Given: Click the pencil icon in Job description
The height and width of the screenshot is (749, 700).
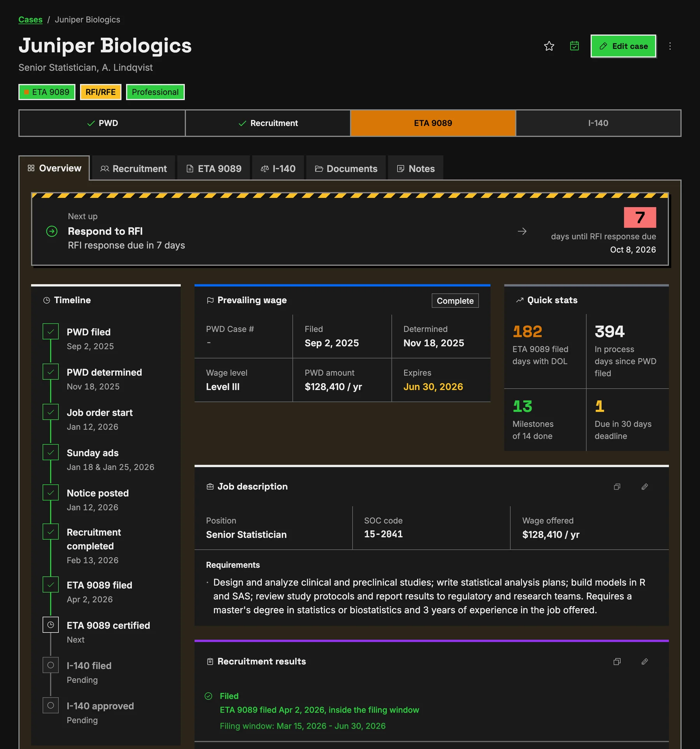Looking at the screenshot, I should coord(644,487).
